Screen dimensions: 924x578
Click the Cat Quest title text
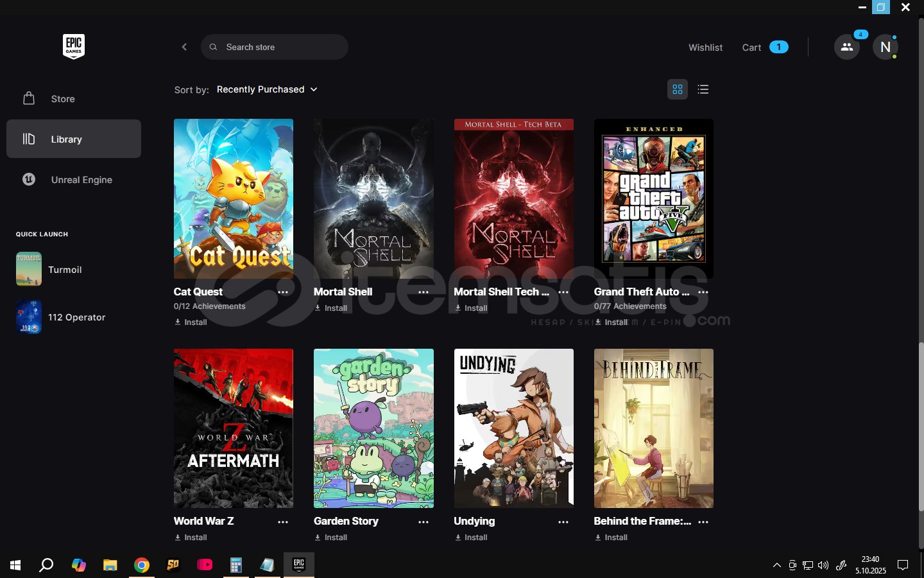(198, 292)
